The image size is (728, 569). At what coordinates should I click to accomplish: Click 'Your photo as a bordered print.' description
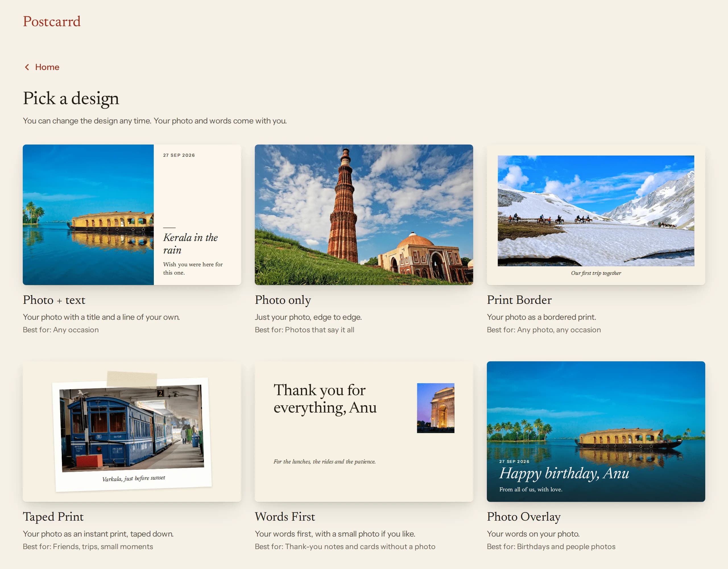[x=541, y=317]
